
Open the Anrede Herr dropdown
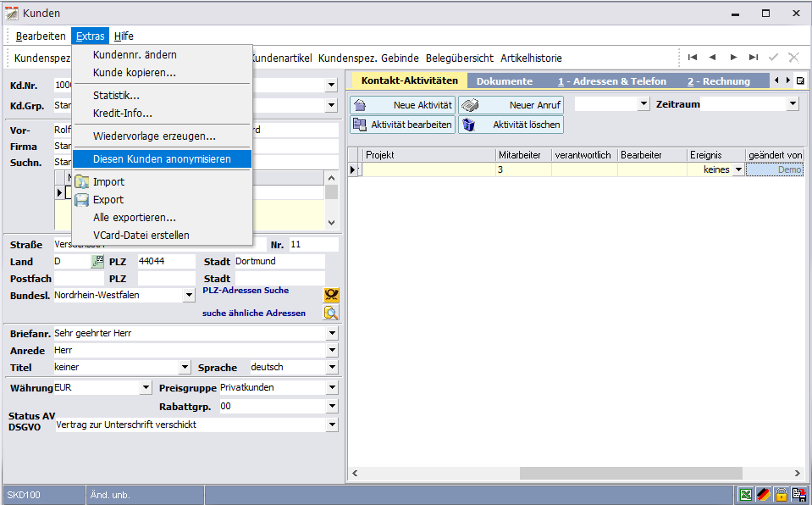point(332,351)
